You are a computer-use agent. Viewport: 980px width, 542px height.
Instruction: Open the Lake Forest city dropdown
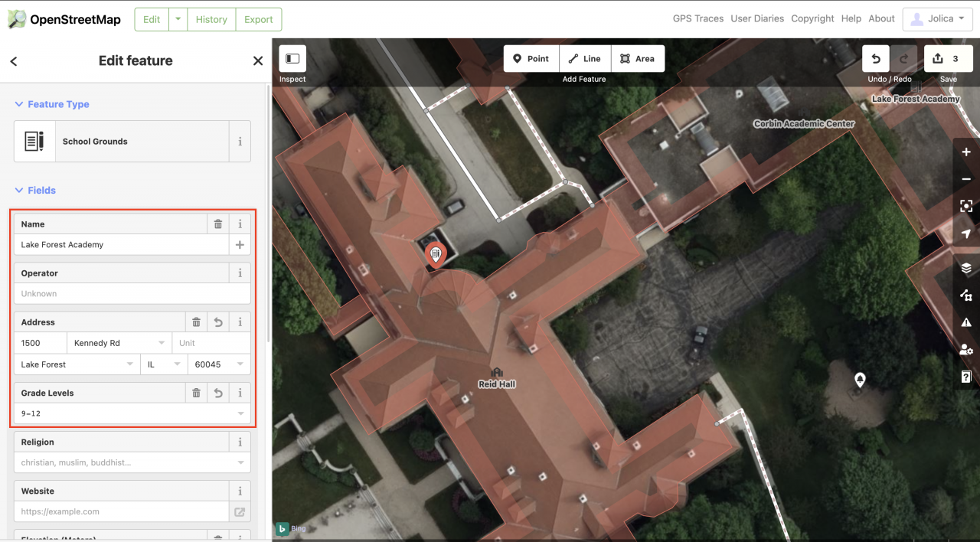coord(129,364)
